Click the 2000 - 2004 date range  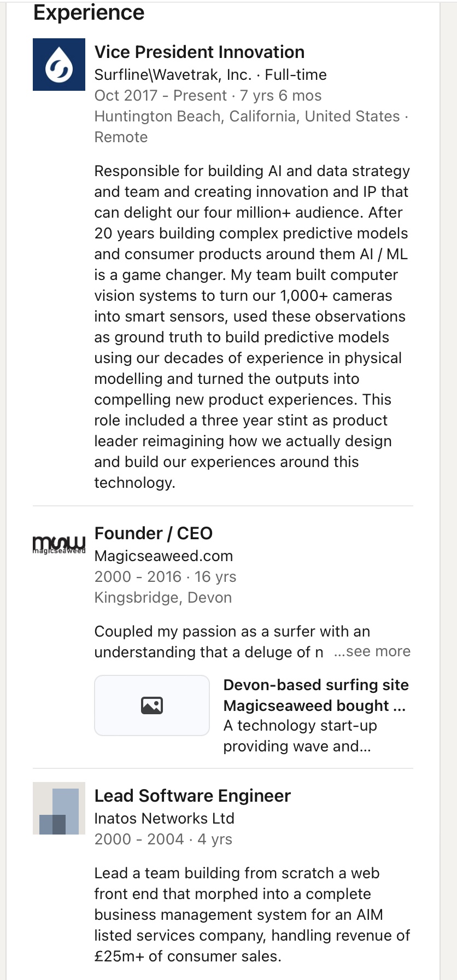pos(139,839)
